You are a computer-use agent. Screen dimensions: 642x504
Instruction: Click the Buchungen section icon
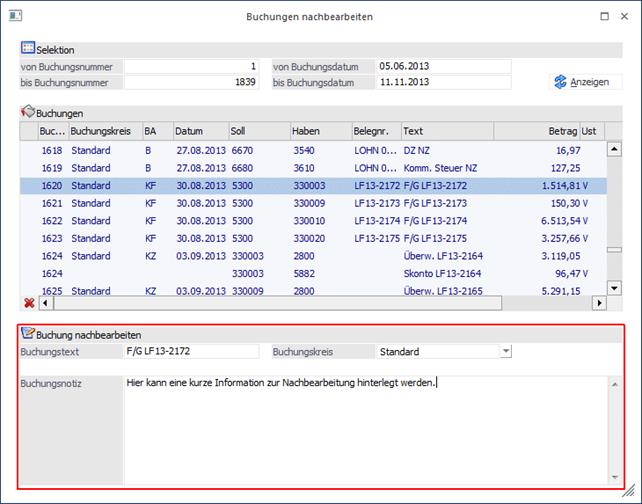pos(27,113)
